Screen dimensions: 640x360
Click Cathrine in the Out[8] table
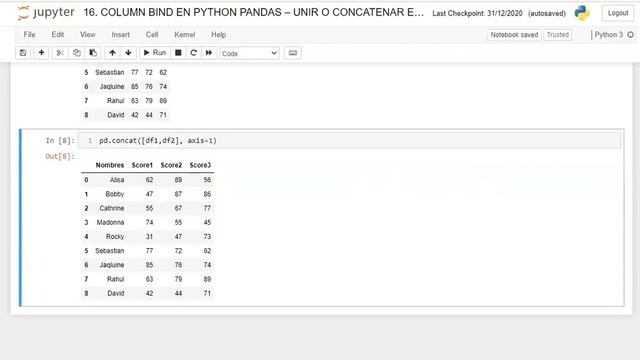click(112, 209)
